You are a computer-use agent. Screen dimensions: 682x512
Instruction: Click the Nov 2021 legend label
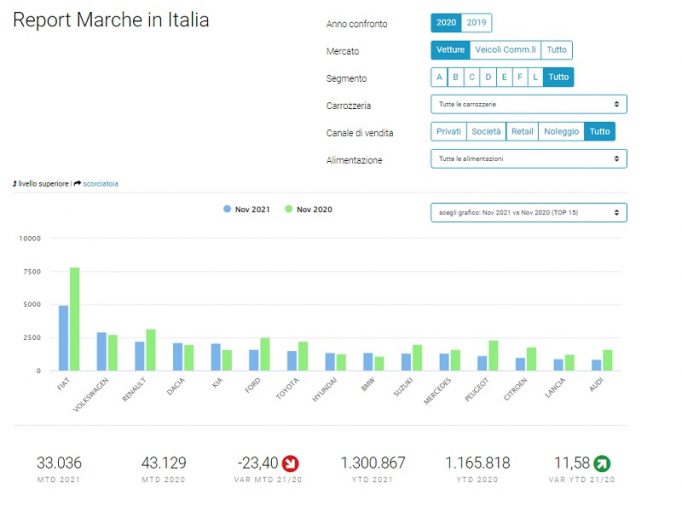coord(252,210)
